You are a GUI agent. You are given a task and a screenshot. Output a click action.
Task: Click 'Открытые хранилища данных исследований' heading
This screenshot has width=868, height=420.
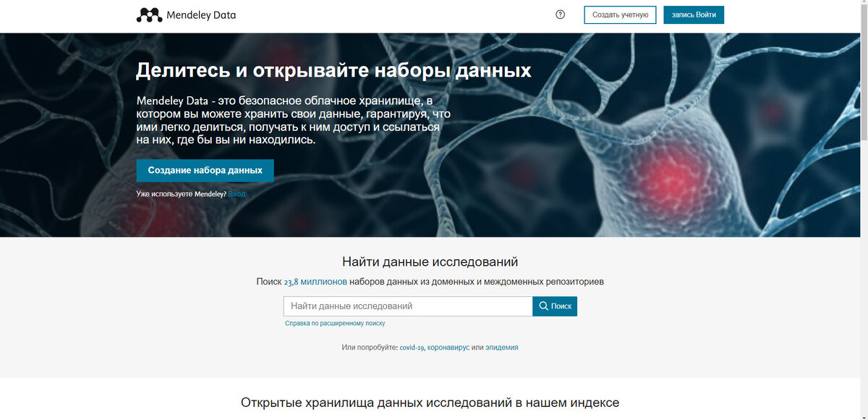430,403
